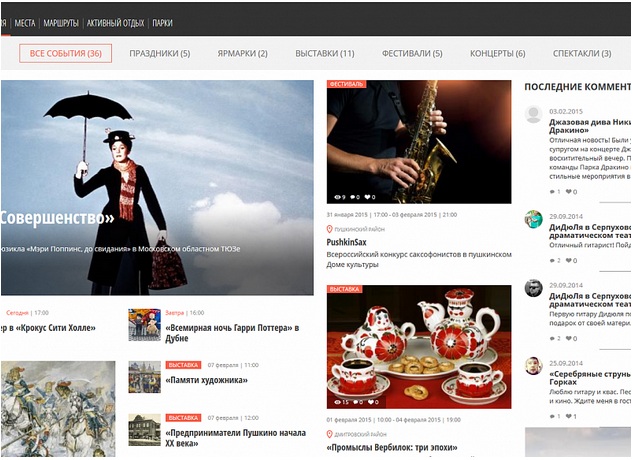Screen dimensions: 633x460
Task: Click the Фестиваль tag on saxophone image
Action: point(345,84)
